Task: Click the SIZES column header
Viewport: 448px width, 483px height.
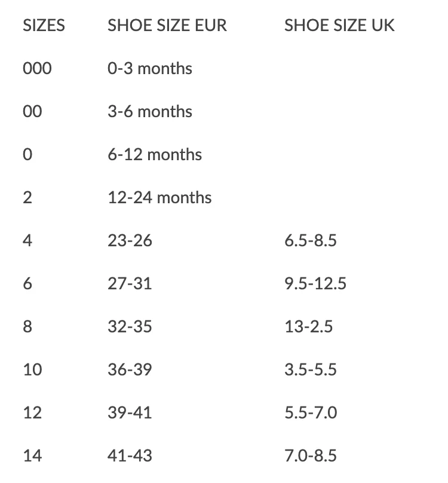Action: tap(44, 26)
